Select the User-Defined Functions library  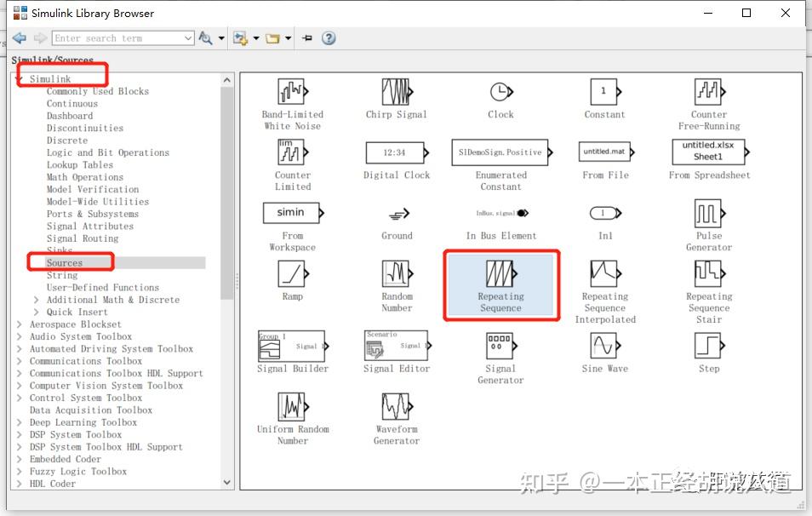point(103,288)
